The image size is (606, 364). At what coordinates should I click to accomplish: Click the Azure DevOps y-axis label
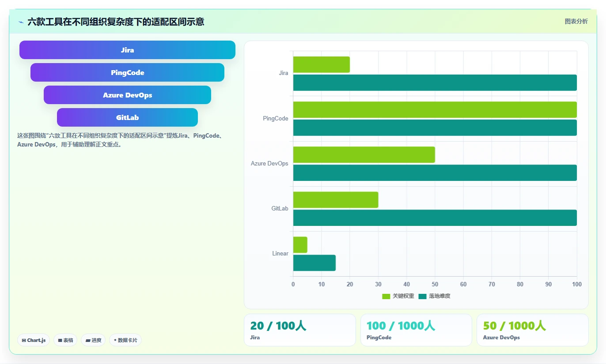coord(269,163)
